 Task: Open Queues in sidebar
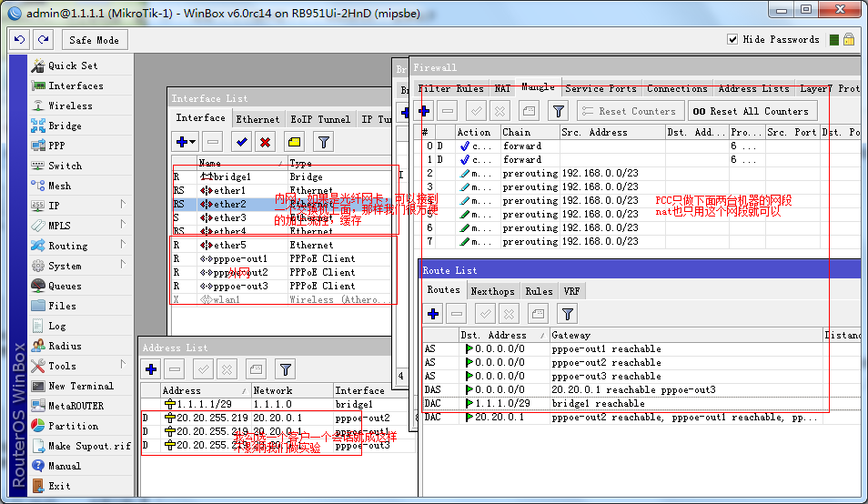(x=65, y=286)
